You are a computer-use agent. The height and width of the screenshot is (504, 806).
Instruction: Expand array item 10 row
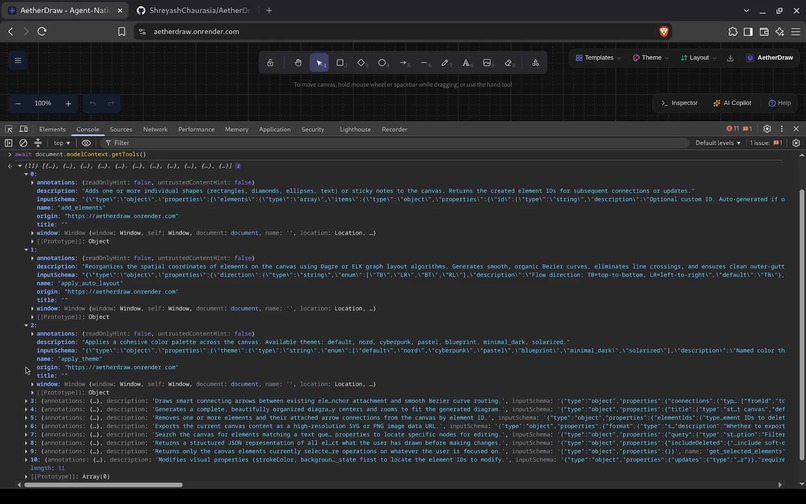coord(27,460)
